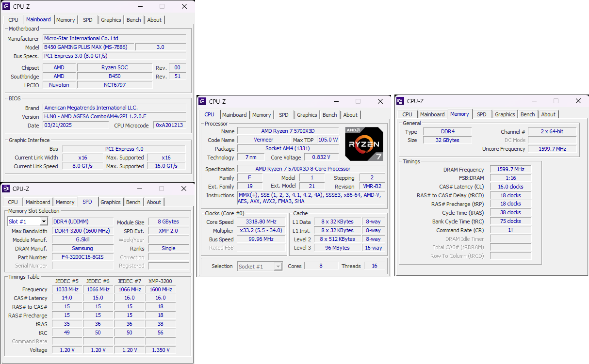Open Memory tab in Mainboard window
This screenshot has height=364, width=589.
(65, 20)
